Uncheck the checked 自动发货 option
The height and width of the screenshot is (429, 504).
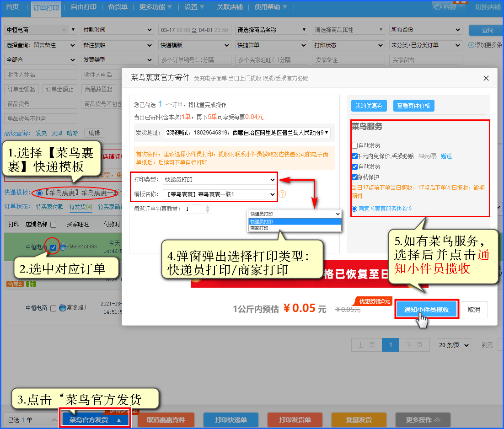click(x=355, y=166)
